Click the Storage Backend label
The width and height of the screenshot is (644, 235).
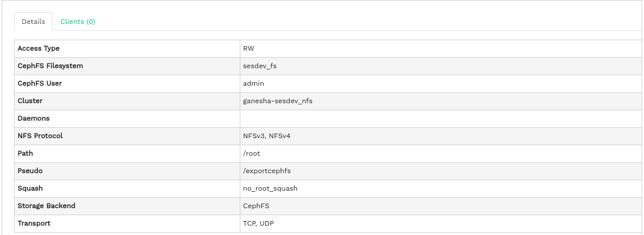point(47,206)
